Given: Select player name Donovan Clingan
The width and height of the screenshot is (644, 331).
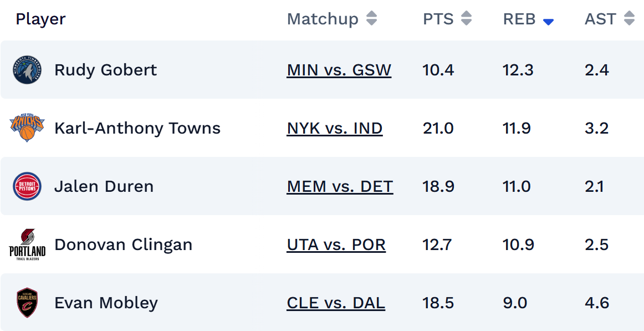Looking at the screenshot, I should (123, 245).
